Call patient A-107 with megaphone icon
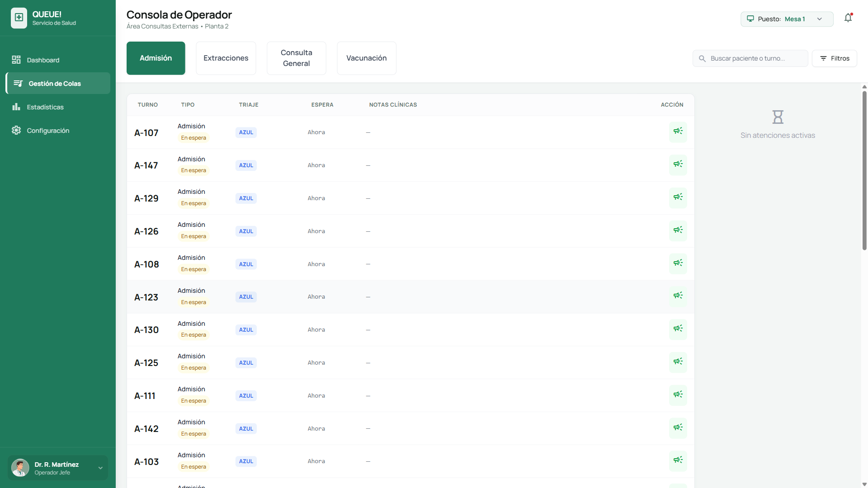 click(678, 132)
